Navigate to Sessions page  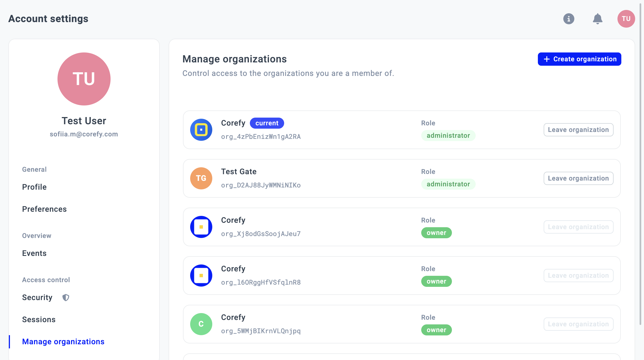39,319
